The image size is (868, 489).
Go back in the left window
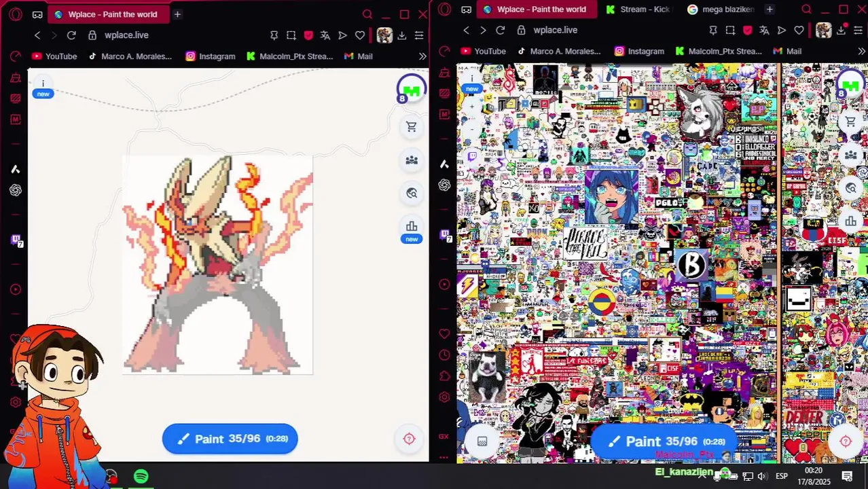click(37, 35)
